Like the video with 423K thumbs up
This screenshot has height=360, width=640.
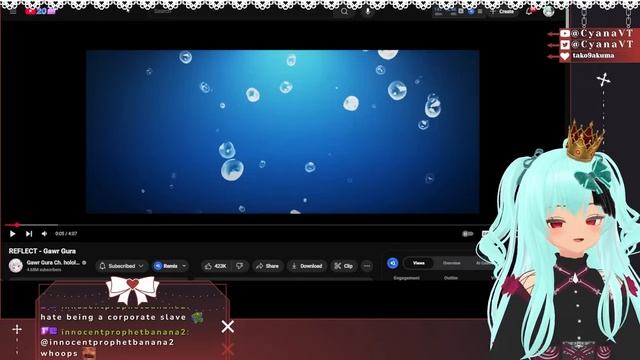(x=216, y=266)
